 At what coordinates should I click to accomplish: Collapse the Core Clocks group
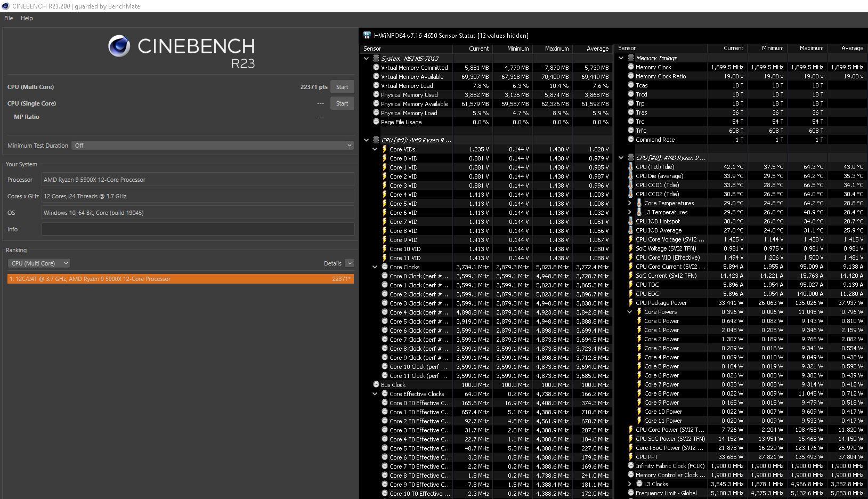tap(375, 267)
